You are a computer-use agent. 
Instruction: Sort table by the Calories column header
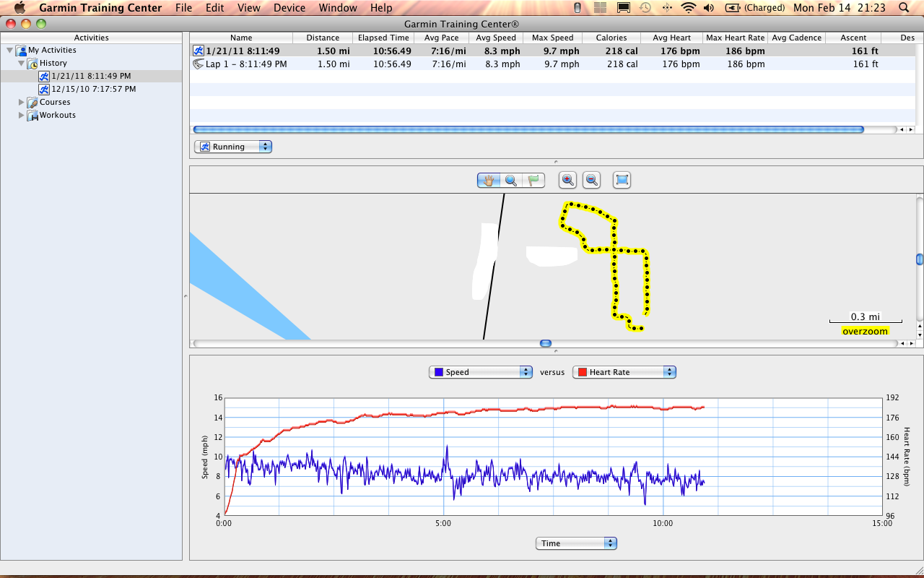[611, 38]
